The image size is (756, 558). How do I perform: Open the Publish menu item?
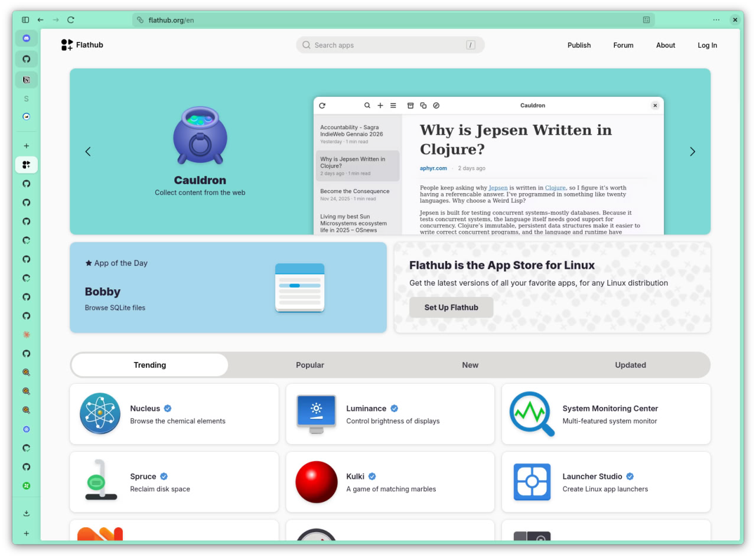coord(579,45)
